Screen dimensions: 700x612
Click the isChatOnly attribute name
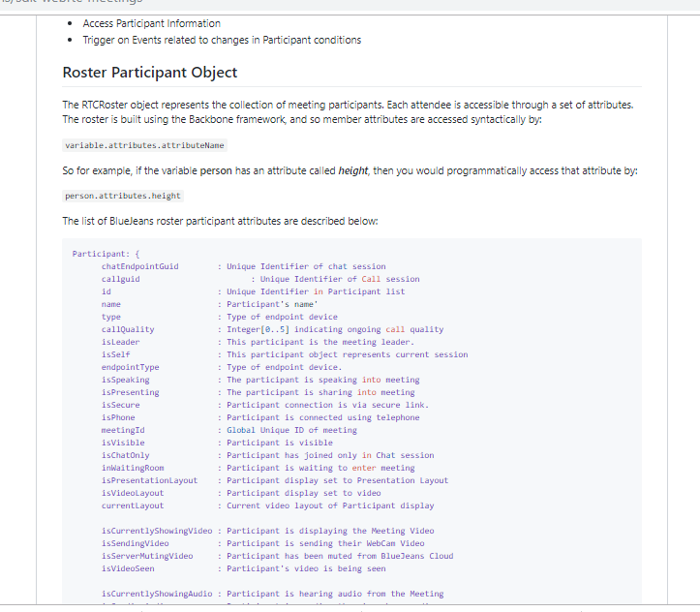tap(126, 455)
